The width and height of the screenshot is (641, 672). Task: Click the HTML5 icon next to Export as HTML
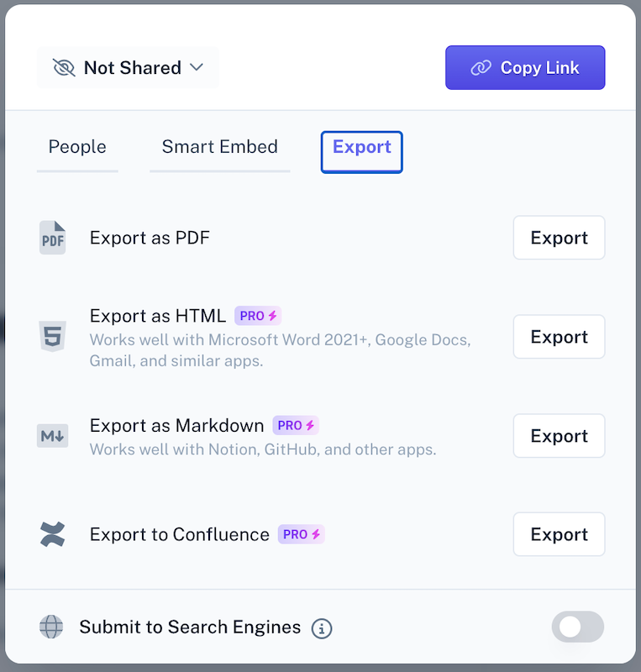(52, 337)
